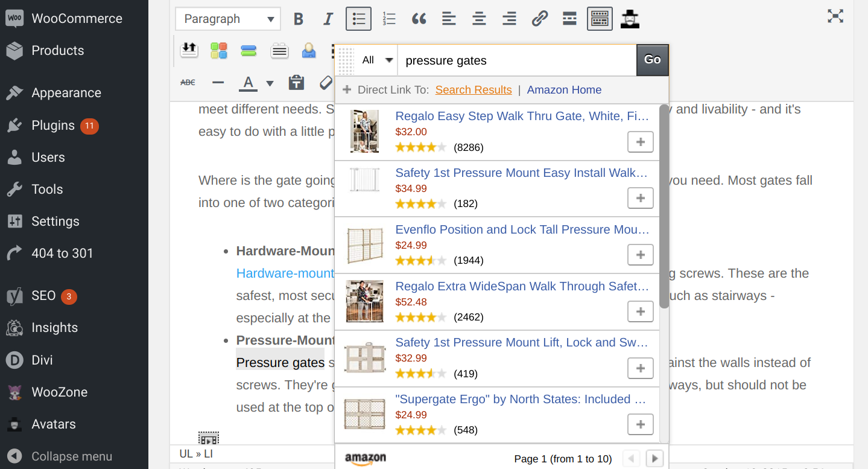Click the Go search button

click(x=653, y=60)
